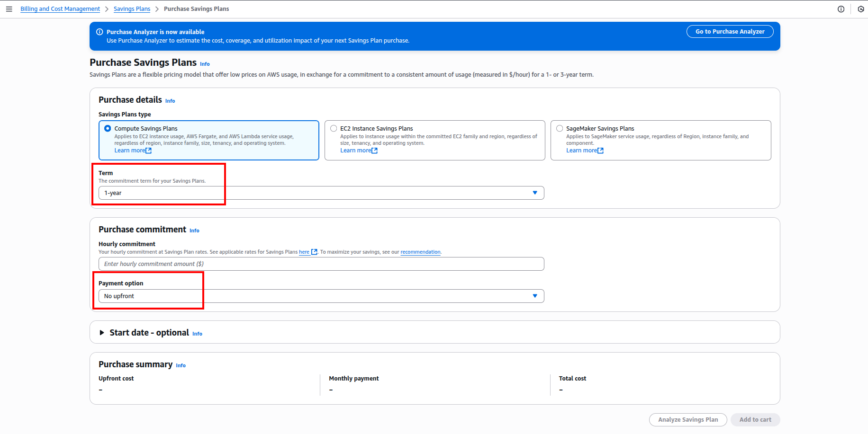Image resolution: width=868 pixels, height=434 pixels.
Task: Click the Analyze Savings Plan button
Action: point(688,419)
